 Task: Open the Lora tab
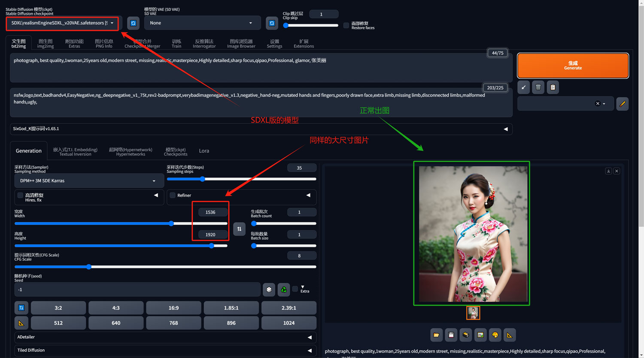tap(204, 151)
